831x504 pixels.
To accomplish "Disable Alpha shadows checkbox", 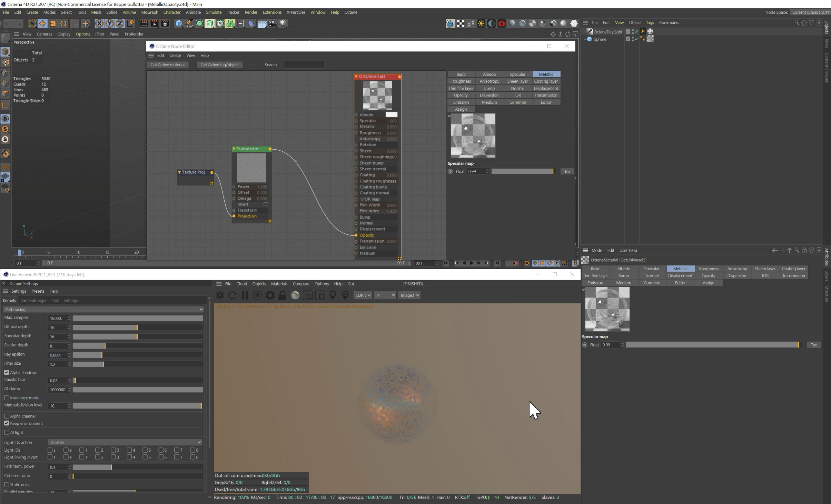I will pyautogui.click(x=7, y=373).
